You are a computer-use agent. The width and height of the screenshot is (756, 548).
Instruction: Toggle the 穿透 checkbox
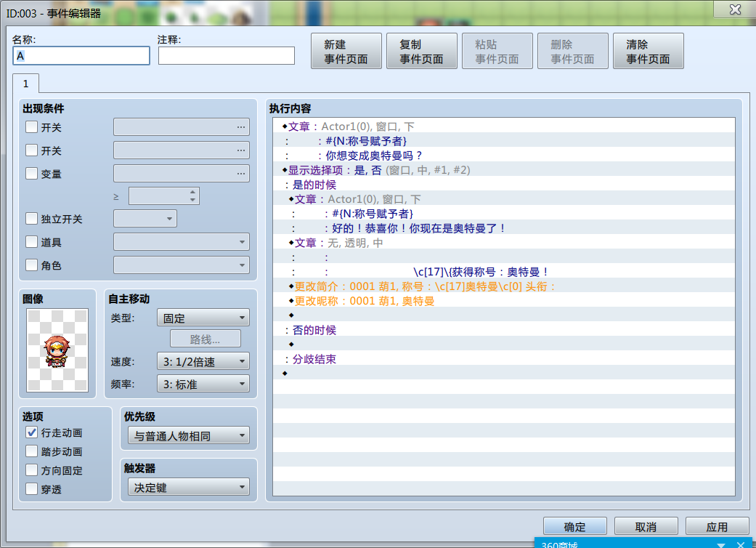point(31,488)
